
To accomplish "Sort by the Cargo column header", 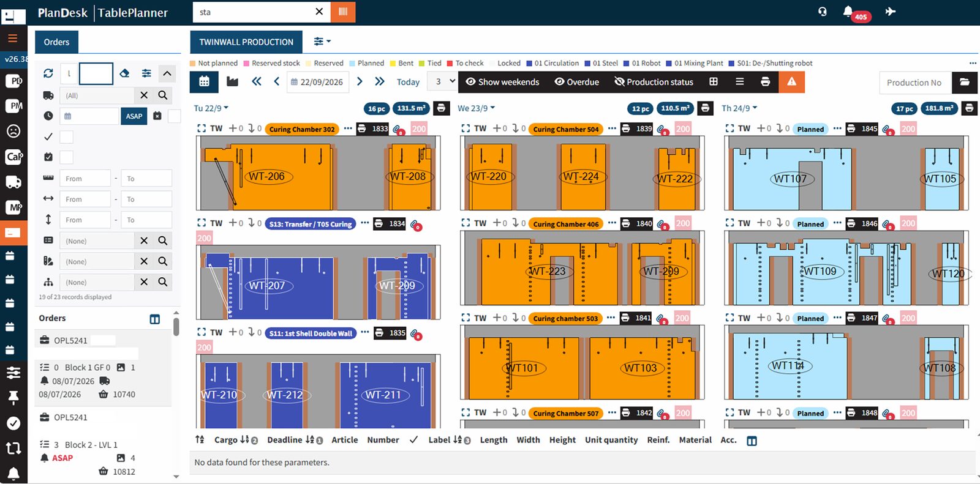I will (226, 440).
